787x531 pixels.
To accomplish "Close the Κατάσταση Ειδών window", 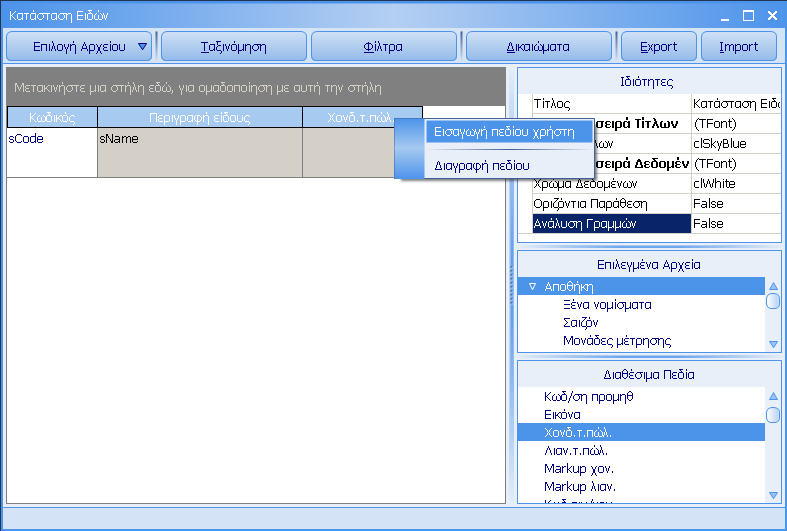I will 772,16.
